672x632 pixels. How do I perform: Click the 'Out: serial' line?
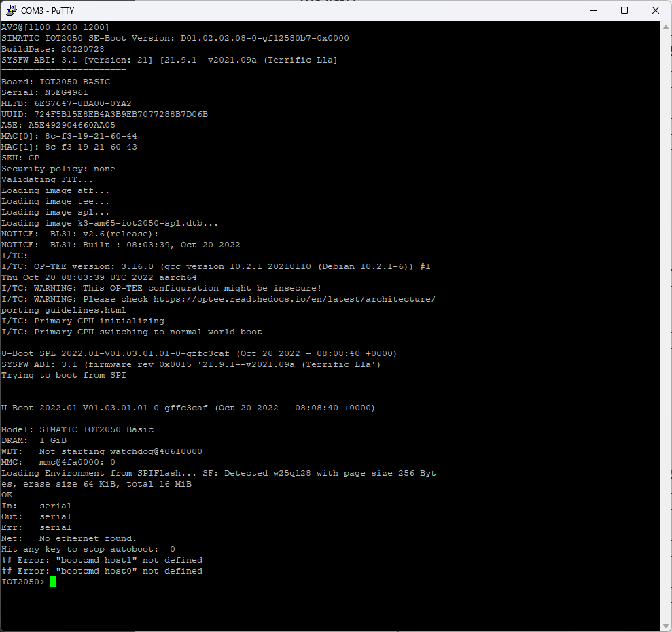click(x=37, y=516)
